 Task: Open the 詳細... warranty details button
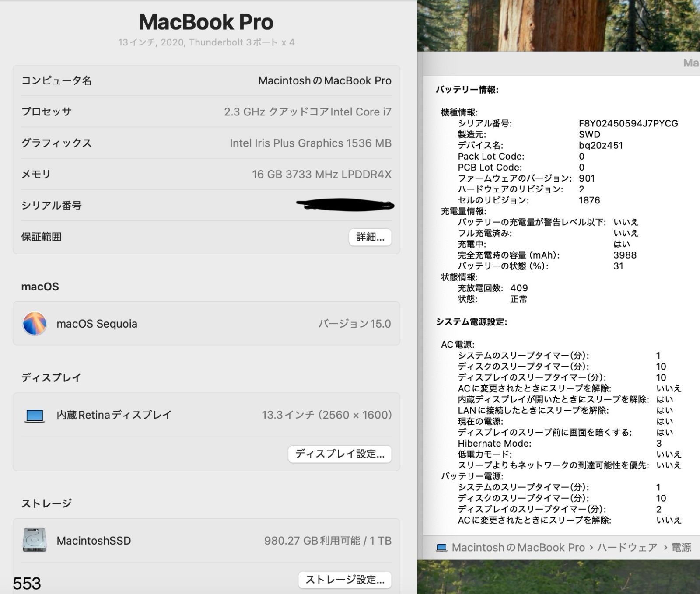[370, 237]
